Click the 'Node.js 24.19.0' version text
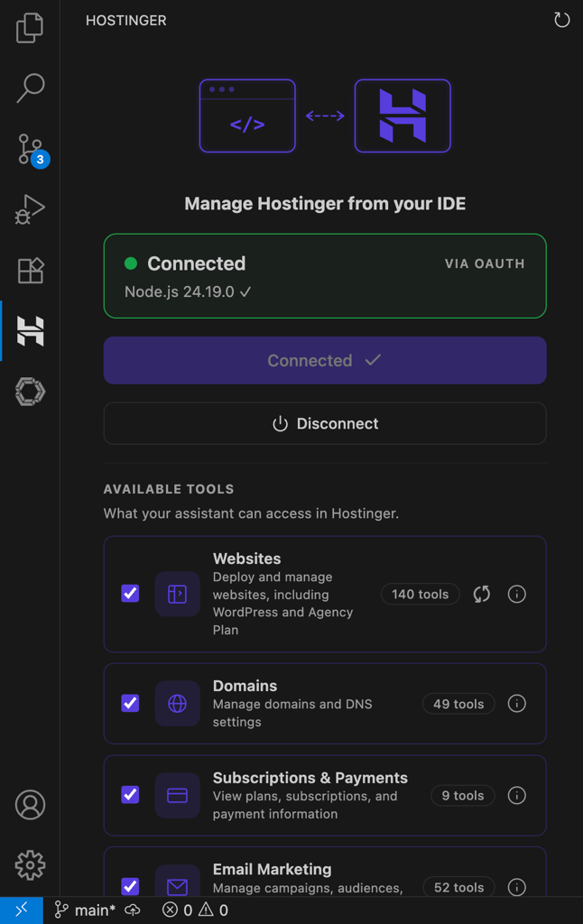The width and height of the screenshot is (583, 924). click(180, 291)
